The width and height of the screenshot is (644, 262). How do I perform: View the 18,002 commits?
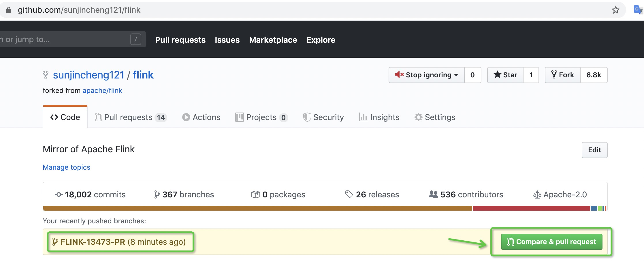[x=90, y=194]
